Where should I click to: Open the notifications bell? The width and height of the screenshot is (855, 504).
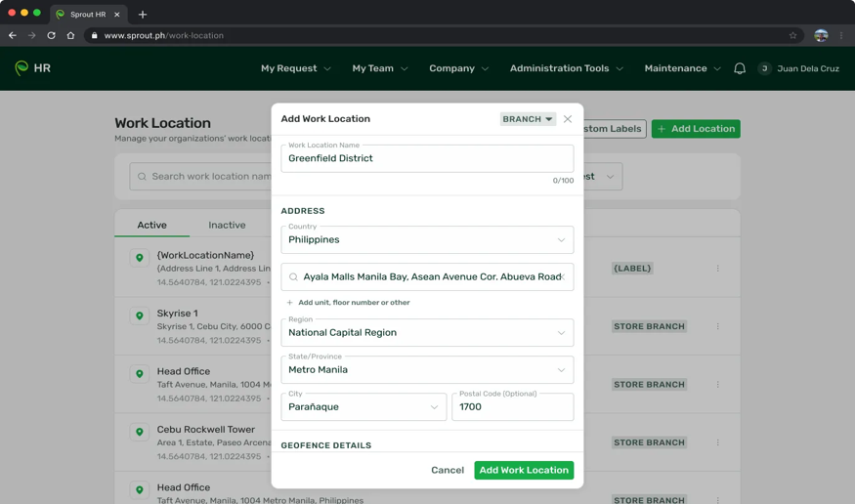(740, 68)
